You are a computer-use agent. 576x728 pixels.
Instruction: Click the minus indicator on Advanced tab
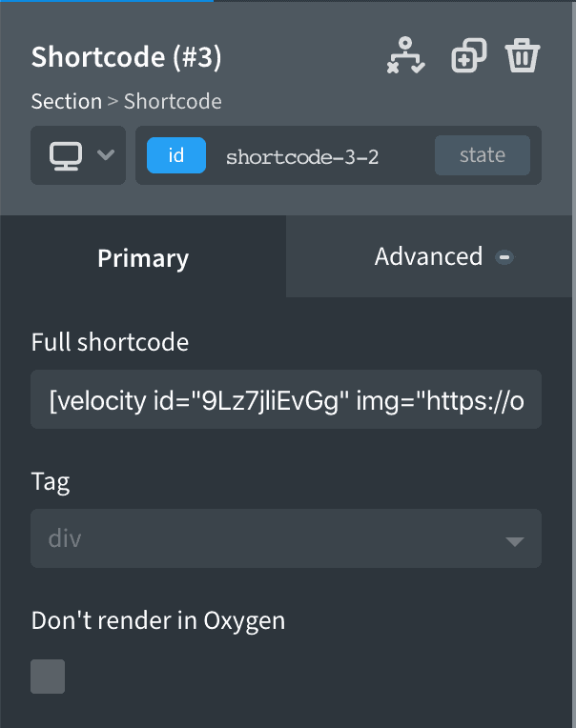pyautogui.click(x=505, y=256)
